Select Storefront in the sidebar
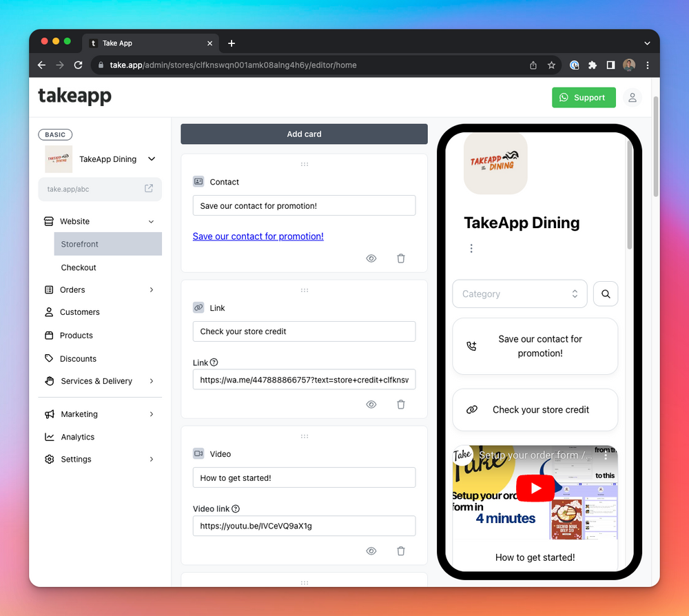 tap(108, 244)
